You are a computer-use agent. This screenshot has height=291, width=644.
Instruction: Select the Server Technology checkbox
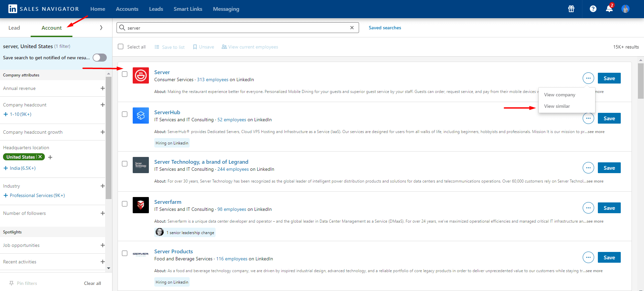point(125,164)
